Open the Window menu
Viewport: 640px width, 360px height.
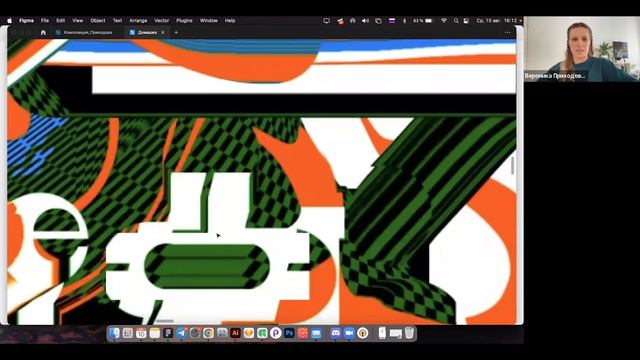tap(209, 20)
